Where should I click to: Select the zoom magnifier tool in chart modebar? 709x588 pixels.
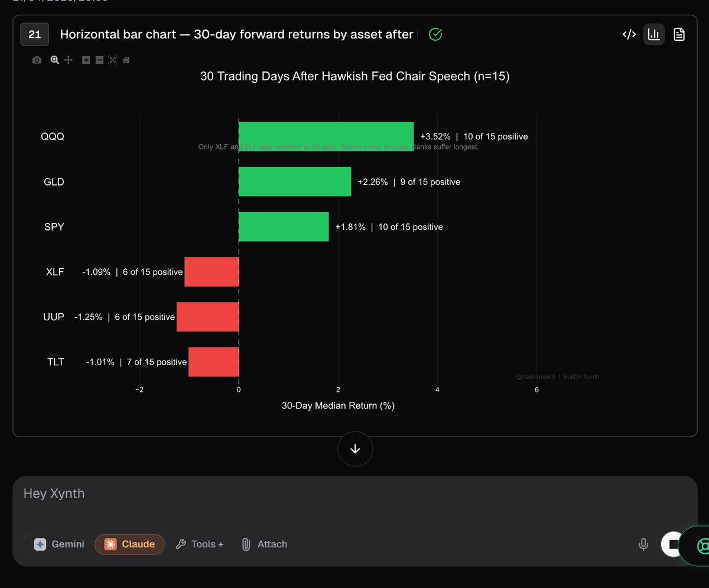[x=54, y=60]
